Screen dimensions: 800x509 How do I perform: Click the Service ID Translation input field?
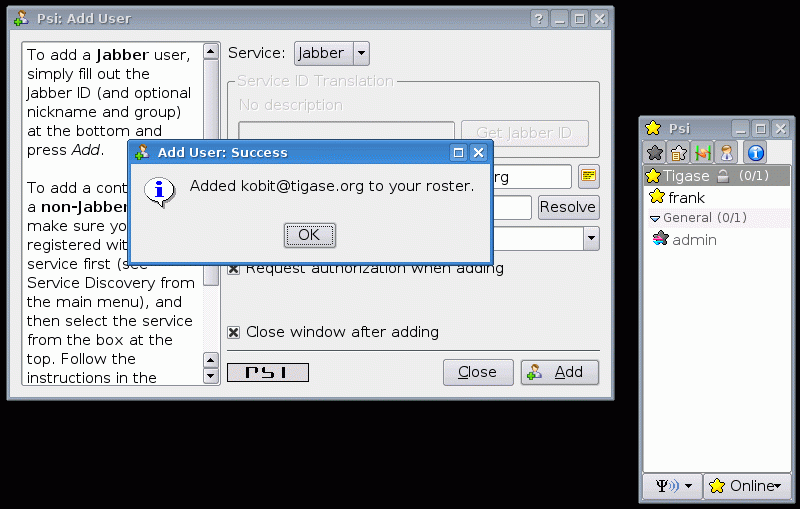[x=346, y=131]
